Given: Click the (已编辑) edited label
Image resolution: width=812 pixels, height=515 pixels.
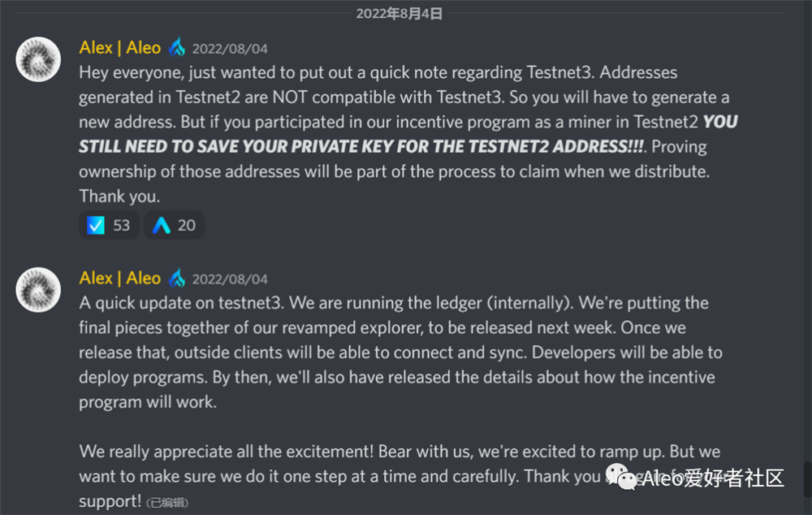Looking at the screenshot, I should click(x=167, y=503).
